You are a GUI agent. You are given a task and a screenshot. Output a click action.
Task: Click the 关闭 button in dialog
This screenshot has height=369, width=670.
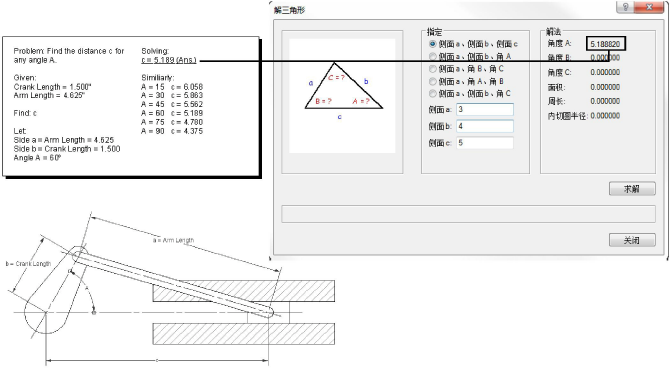632,240
